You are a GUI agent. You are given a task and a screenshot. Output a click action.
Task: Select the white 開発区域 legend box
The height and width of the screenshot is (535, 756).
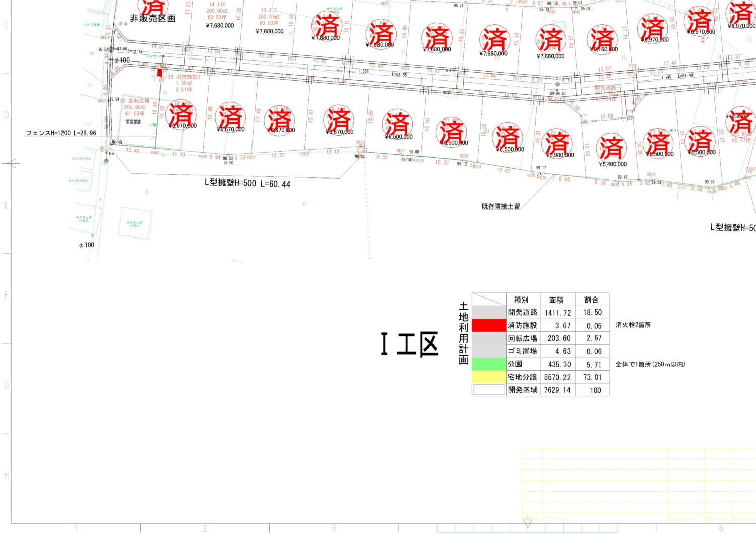(x=488, y=390)
